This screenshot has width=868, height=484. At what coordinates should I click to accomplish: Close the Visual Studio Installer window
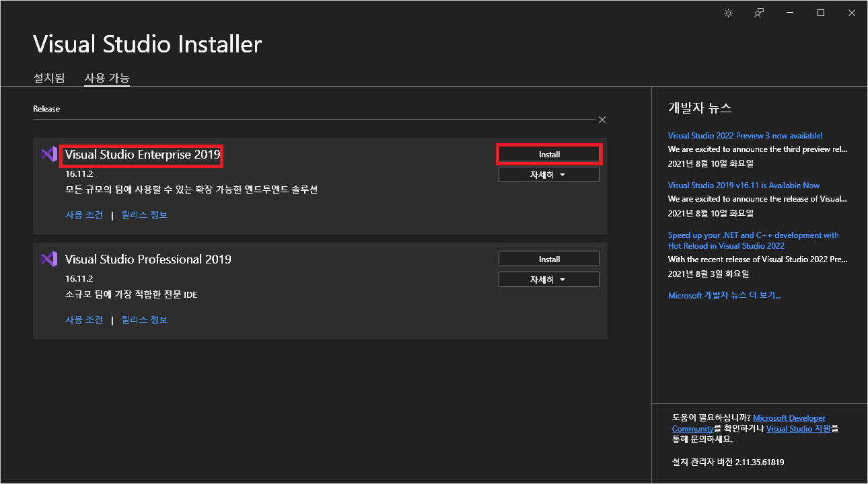coord(852,13)
